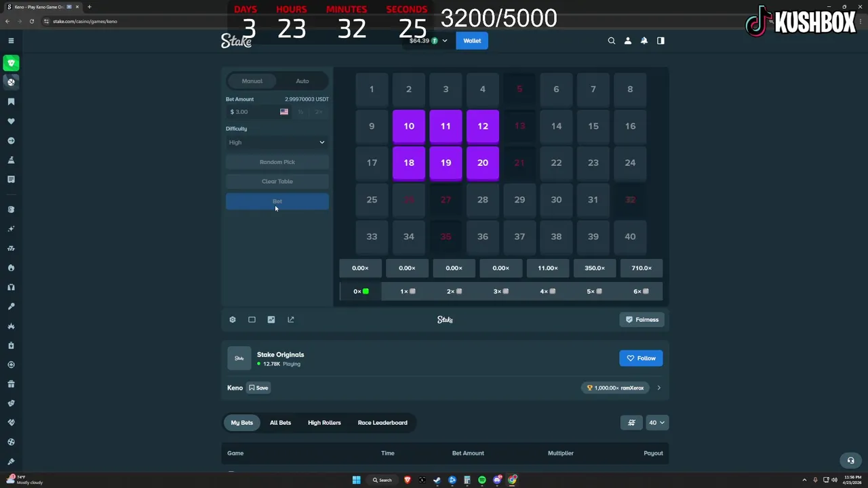This screenshot has height=488, width=868.
Task: Select the My Bets tab
Action: (242, 423)
